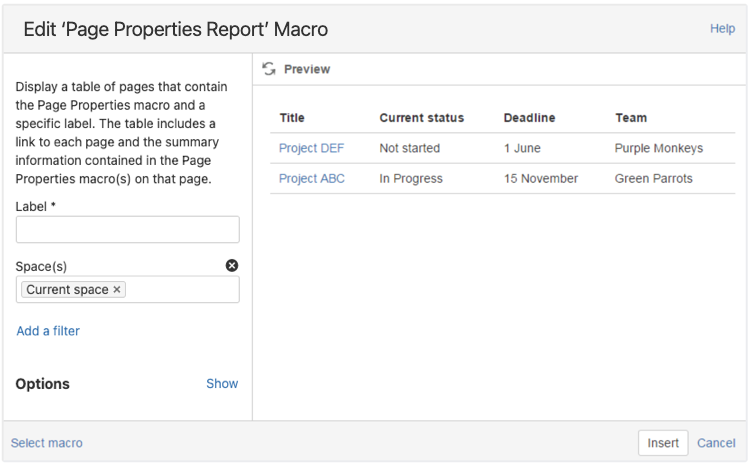The image size is (750, 463).
Task: Remove the 'Current space' tag
Action: [x=117, y=290]
